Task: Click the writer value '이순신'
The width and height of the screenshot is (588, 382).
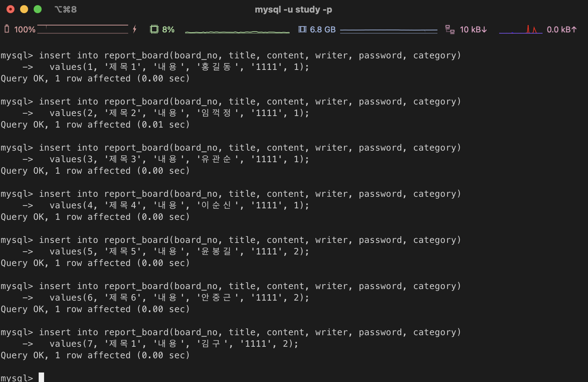Action: click(216, 205)
